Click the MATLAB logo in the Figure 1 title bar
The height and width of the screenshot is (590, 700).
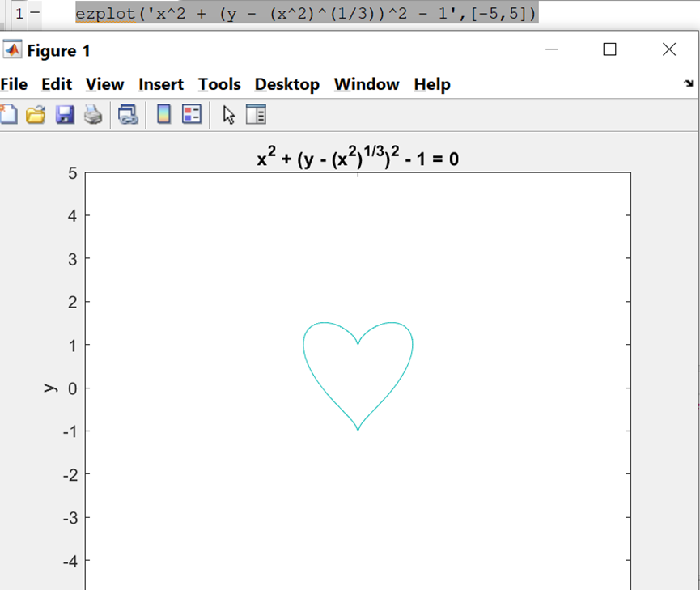tap(12, 49)
